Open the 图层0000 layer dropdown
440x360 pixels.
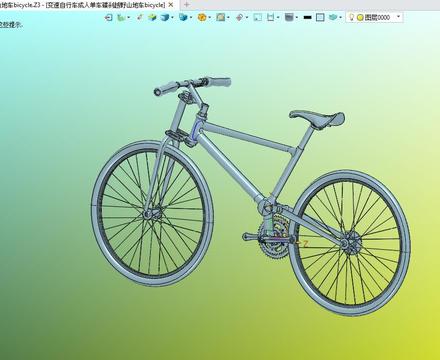[x=375, y=17]
